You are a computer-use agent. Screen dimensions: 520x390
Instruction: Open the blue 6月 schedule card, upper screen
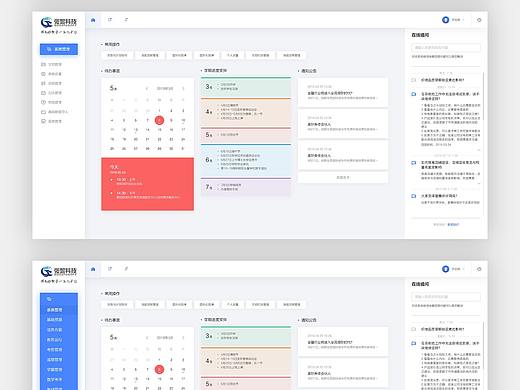246,160
